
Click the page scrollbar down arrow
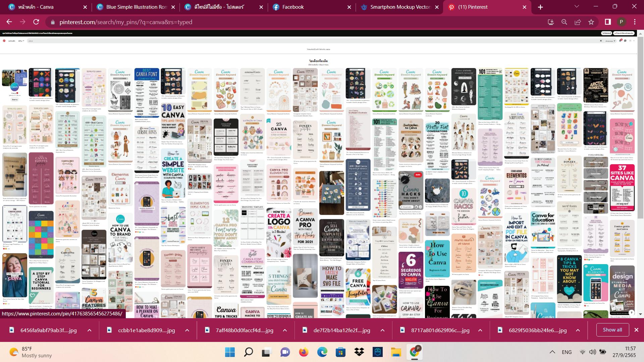click(641, 314)
